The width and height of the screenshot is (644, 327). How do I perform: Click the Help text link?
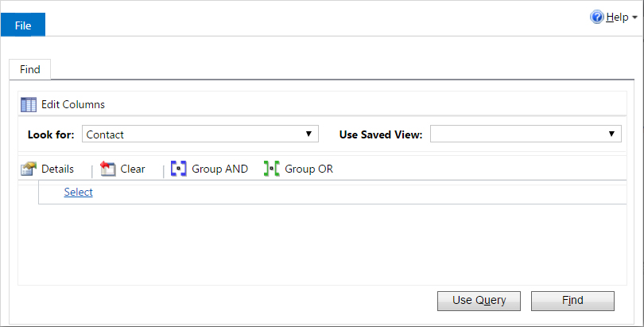tap(617, 18)
